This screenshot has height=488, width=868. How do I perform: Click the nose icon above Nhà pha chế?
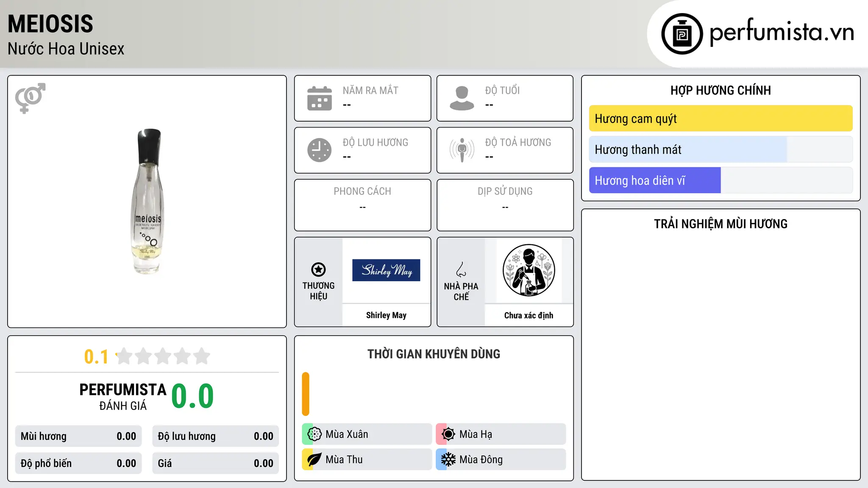(x=461, y=269)
